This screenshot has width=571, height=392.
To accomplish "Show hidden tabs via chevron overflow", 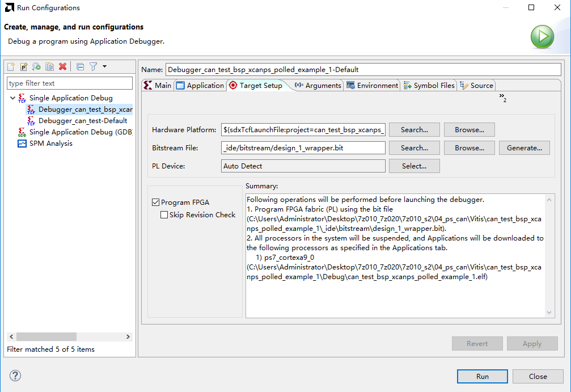I will tap(502, 97).
